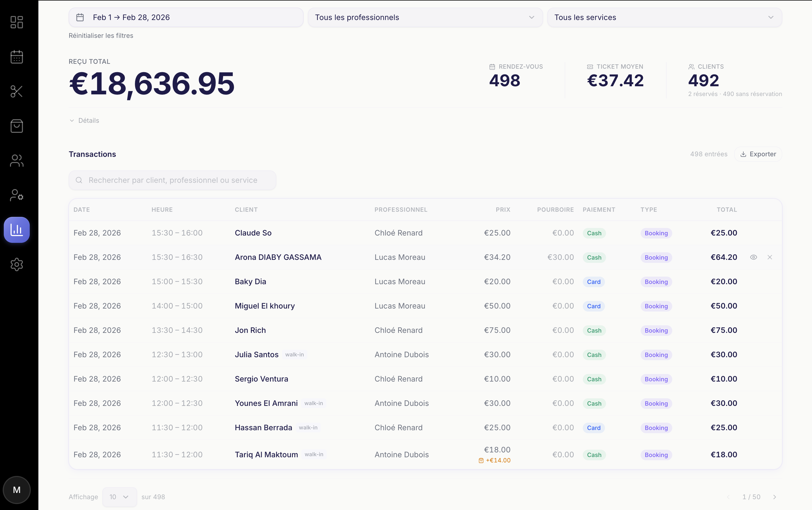Open the dashboard overview icon
Image resolution: width=812 pixels, height=510 pixels.
(16, 22)
